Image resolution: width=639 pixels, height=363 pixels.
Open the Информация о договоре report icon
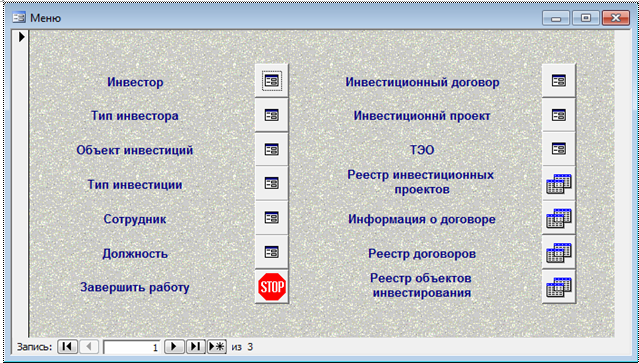559,218
